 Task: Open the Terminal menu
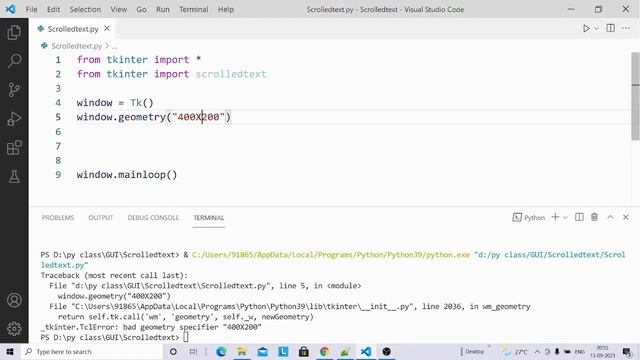[193, 9]
